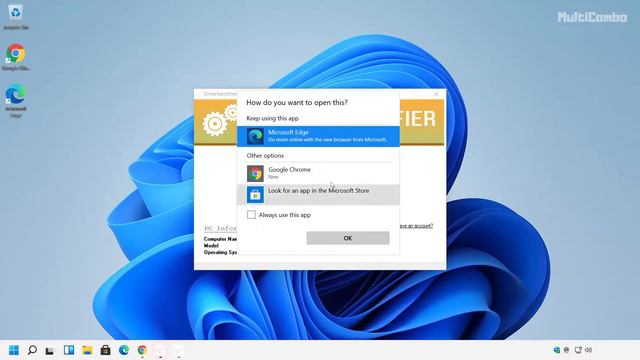This screenshot has width=640, height=360.
Task: Click the Google Chrome icon in dialog
Action: coord(255,173)
